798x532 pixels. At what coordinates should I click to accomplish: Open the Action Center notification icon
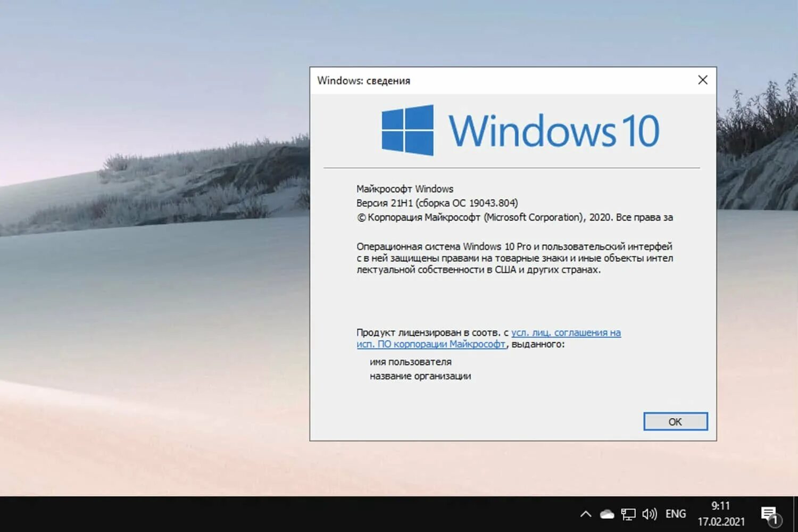click(x=771, y=515)
